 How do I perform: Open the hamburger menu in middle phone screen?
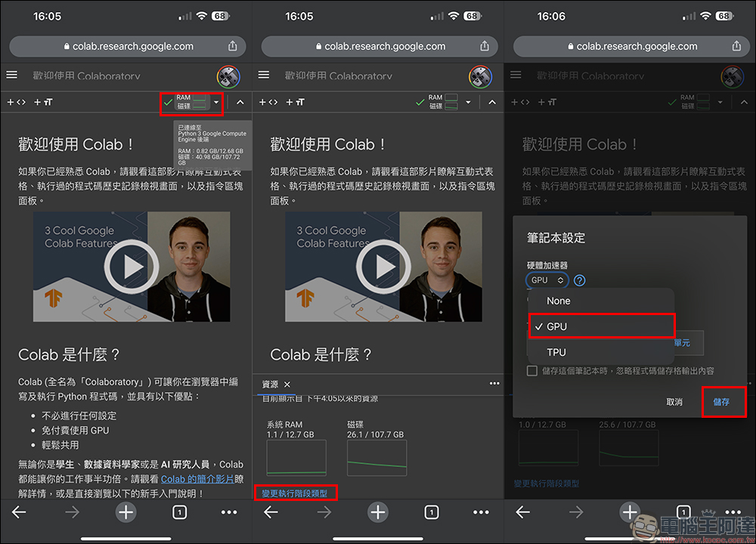264,75
